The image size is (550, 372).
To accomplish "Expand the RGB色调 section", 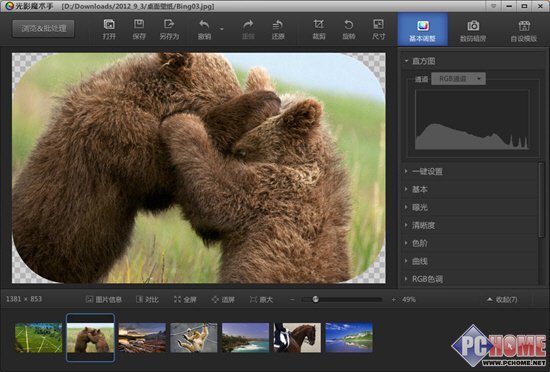I will (470, 279).
